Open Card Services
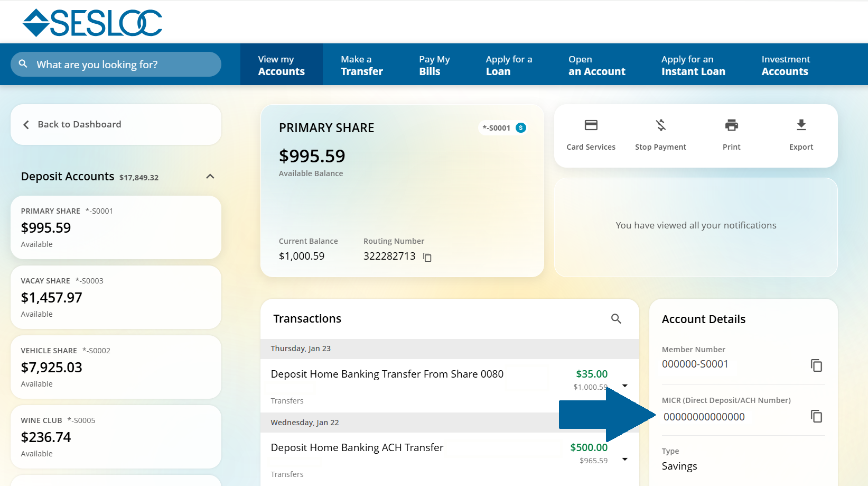This screenshot has height=486, width=868. [x=591, y=134]
